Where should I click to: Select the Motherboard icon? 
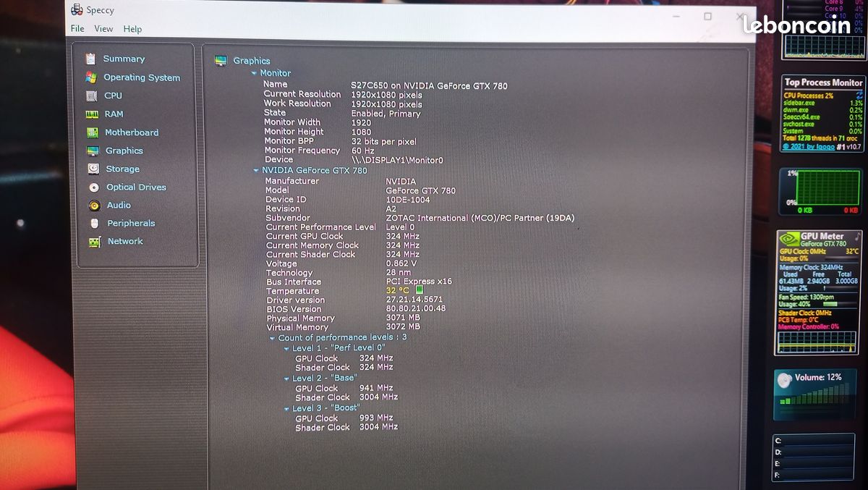pos(92,132)
